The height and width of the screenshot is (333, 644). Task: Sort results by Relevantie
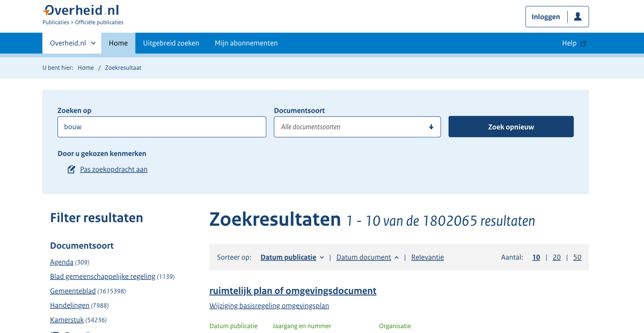click(427, 257)
